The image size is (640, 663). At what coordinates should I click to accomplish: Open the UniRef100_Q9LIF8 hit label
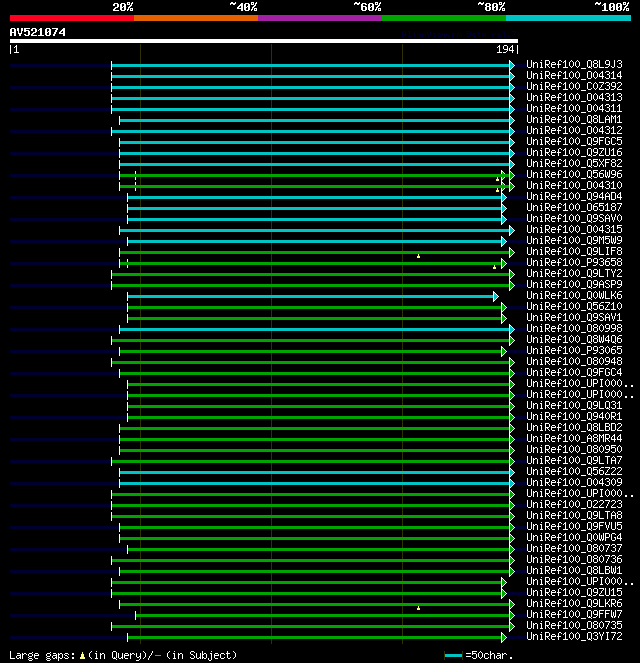tap(574, 251)
